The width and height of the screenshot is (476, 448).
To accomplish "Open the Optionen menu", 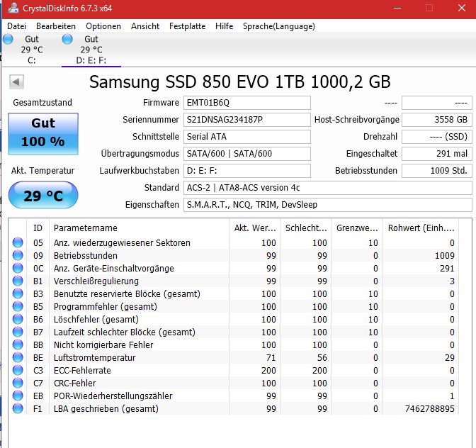I will tap(103, 26).
